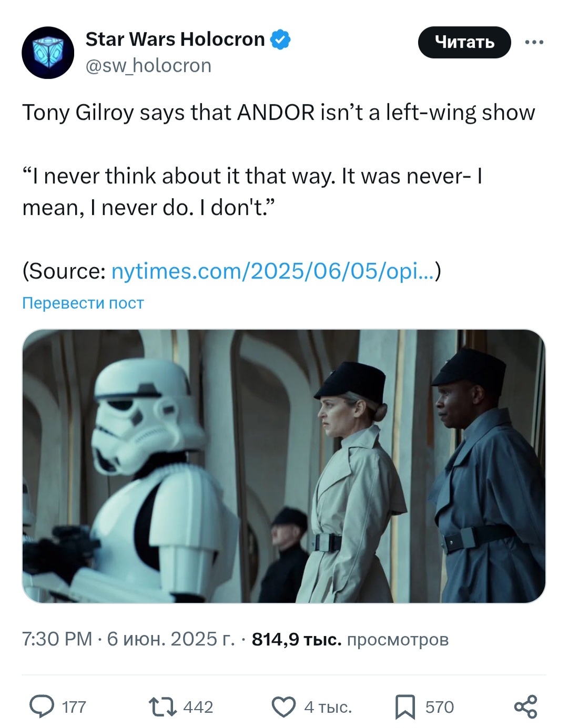This screenshot has width=568, height=728.
Task: Click the 570 bookmarks count
Action: (x=440, y=707)
